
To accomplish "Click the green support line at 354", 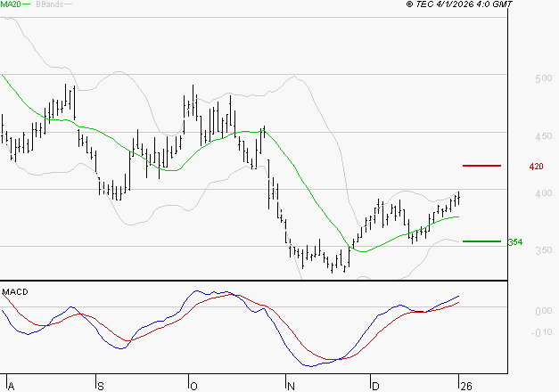I will point(481,241).
